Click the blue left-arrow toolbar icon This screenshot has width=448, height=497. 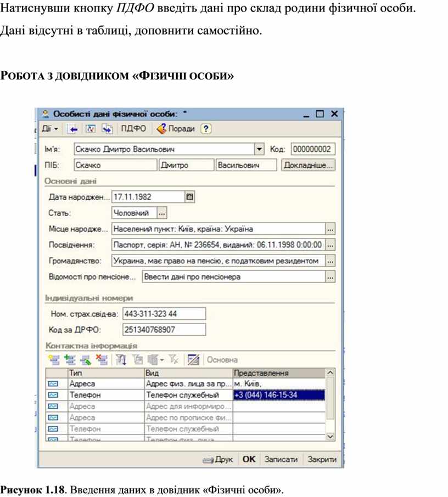tap(74, 129)
